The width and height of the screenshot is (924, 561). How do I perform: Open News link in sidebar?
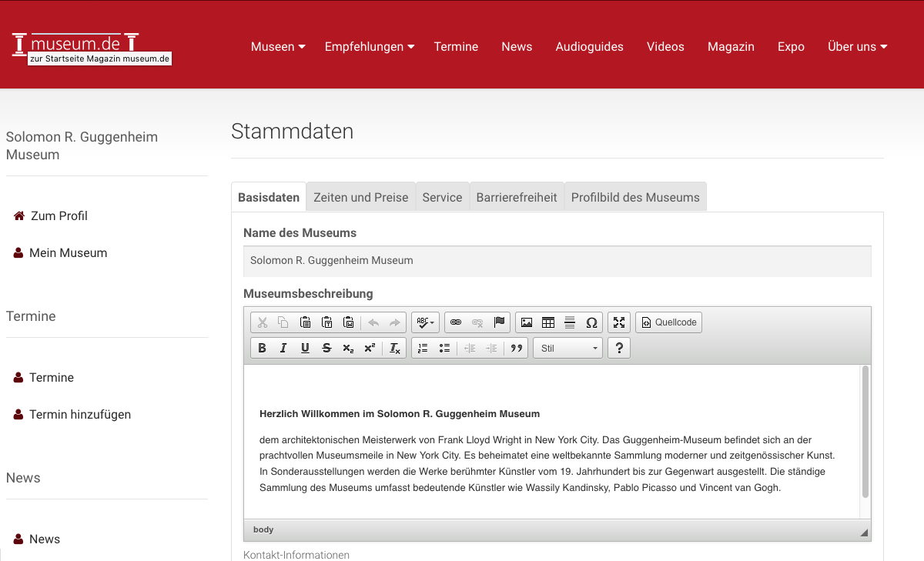coord(45,539)
